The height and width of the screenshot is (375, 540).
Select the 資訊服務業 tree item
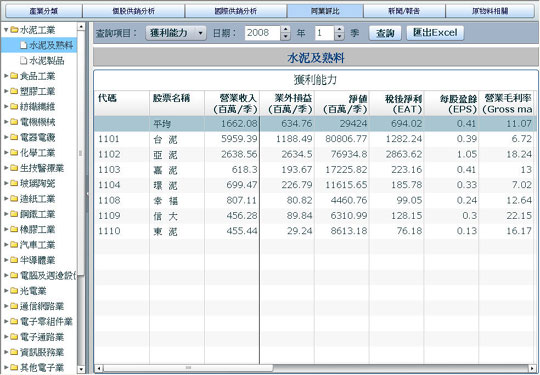click(x=42, y=352)
